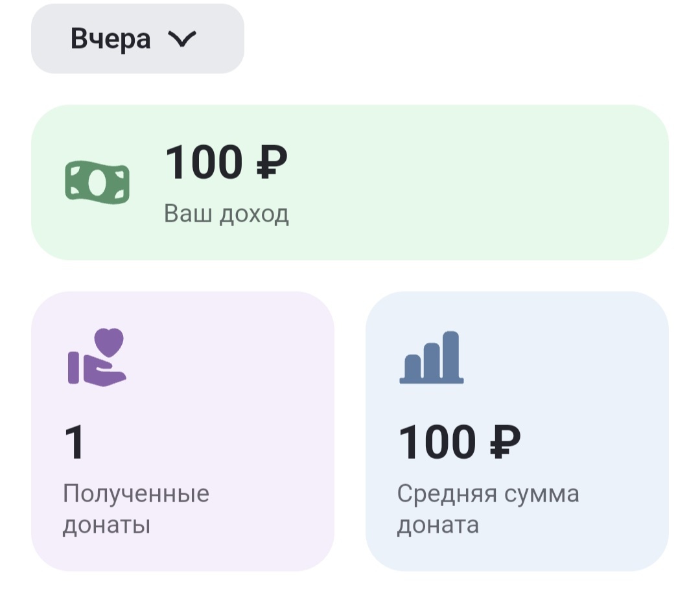Click the 1 donation count value
Image resolution: width=700 pixels, height=615 pixels.
[73, 441]
